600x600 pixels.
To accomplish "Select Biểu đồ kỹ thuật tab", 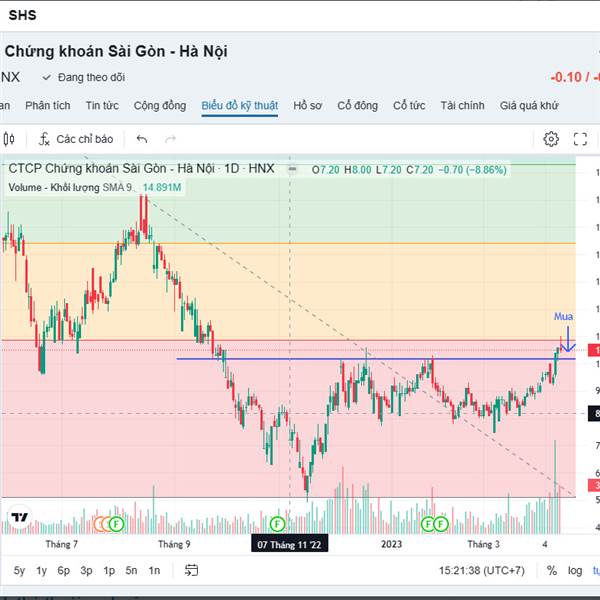I will (240, 106).
